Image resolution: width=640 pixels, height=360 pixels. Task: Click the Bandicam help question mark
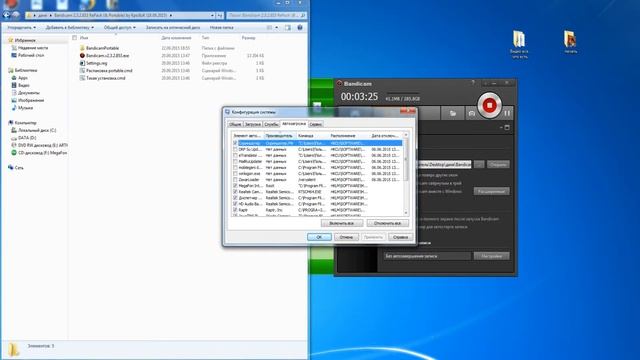point(473,83)
